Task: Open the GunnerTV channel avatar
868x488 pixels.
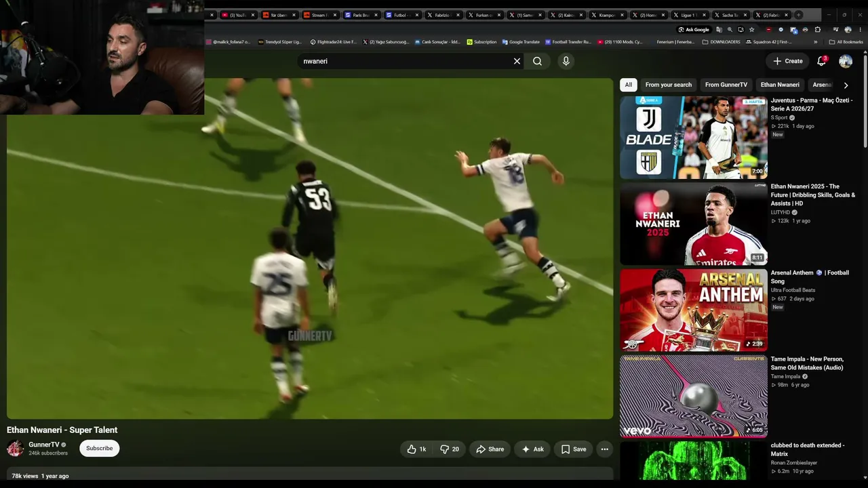Action: click(x=15, y=448)
